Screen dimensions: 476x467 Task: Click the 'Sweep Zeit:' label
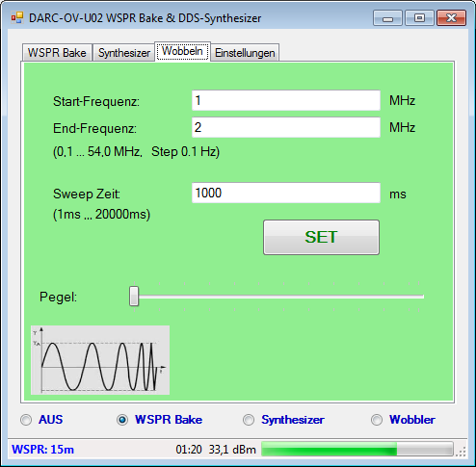click(87, 194)
